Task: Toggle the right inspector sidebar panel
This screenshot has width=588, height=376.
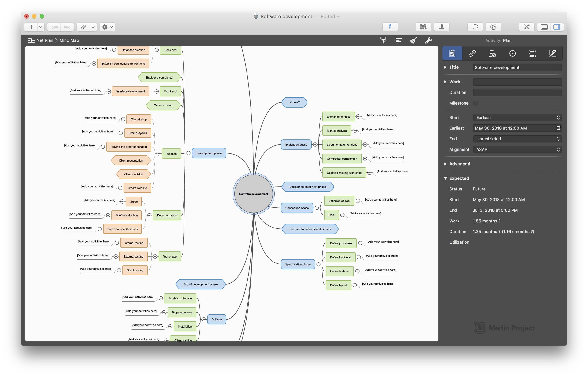Action: (x=557, y=27)
